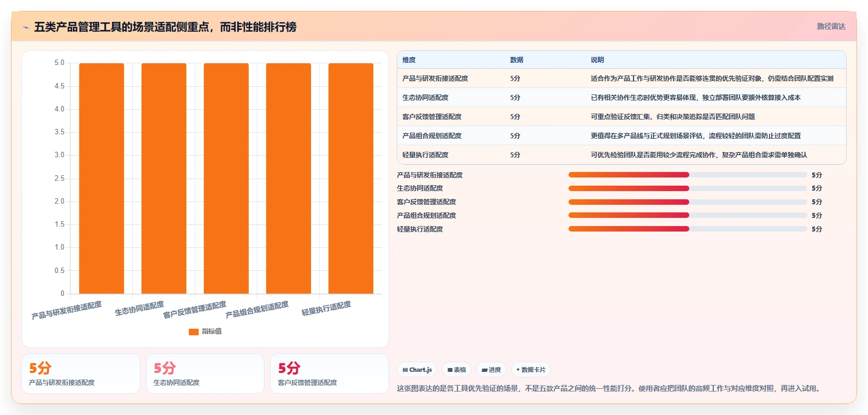Click the 数据 table column header
Viewport: 868px width, 415px height.
coord(517,60)
